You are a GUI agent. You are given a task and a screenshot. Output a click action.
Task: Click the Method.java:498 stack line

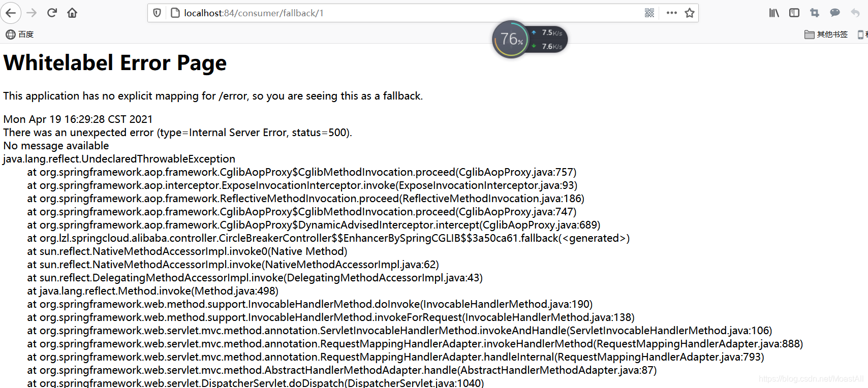point(152,291)
